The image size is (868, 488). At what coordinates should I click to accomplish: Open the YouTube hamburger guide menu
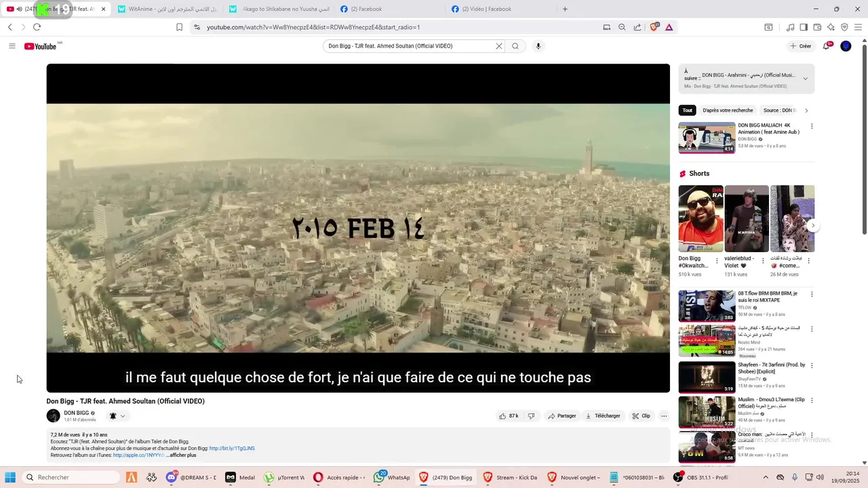tap(12, 46)
